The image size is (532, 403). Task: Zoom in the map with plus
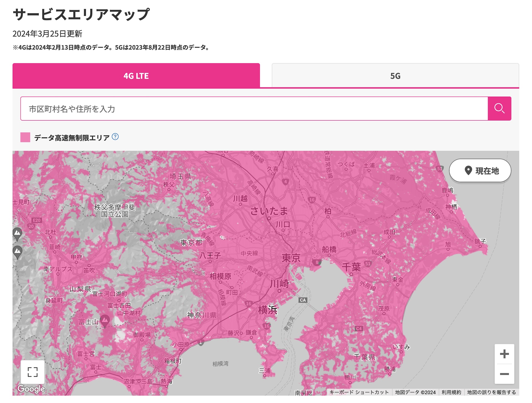coord(504,354)
